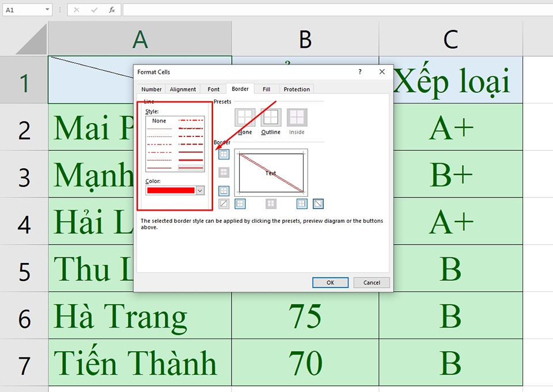This screenshot has width=553, height=392.
Task: Click the formula bar cancel X icon
Action: 76,10
